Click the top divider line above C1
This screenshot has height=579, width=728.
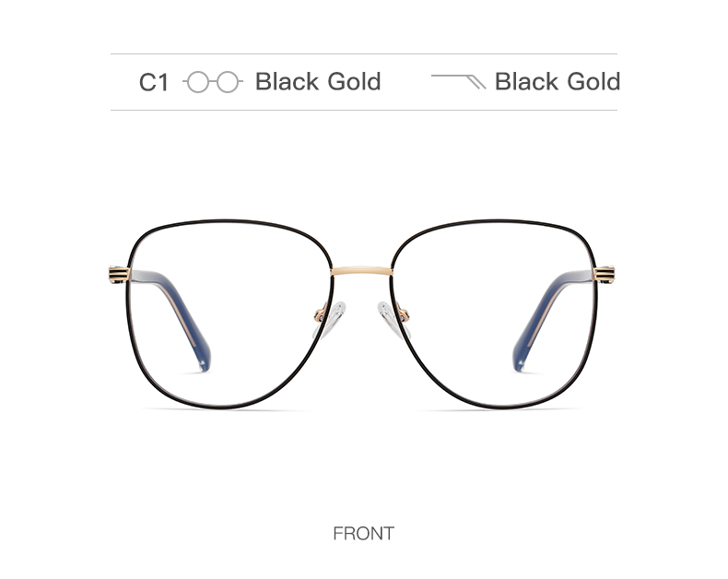coord(364,53)
